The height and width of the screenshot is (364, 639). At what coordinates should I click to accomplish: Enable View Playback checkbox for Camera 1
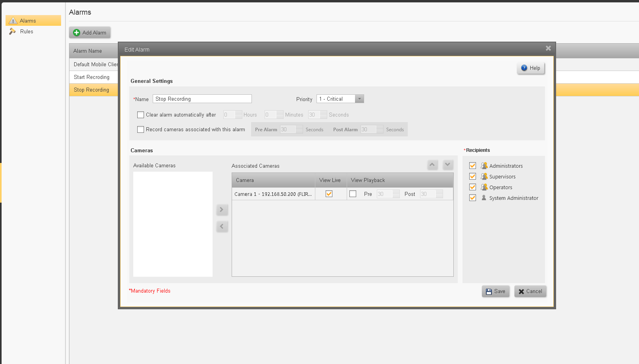tap(353, 194)
